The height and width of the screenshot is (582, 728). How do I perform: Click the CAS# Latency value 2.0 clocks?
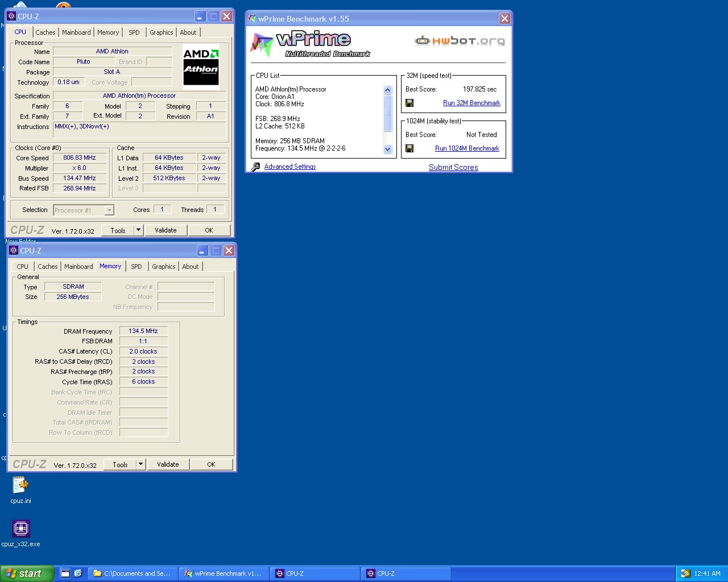[143, 351]
